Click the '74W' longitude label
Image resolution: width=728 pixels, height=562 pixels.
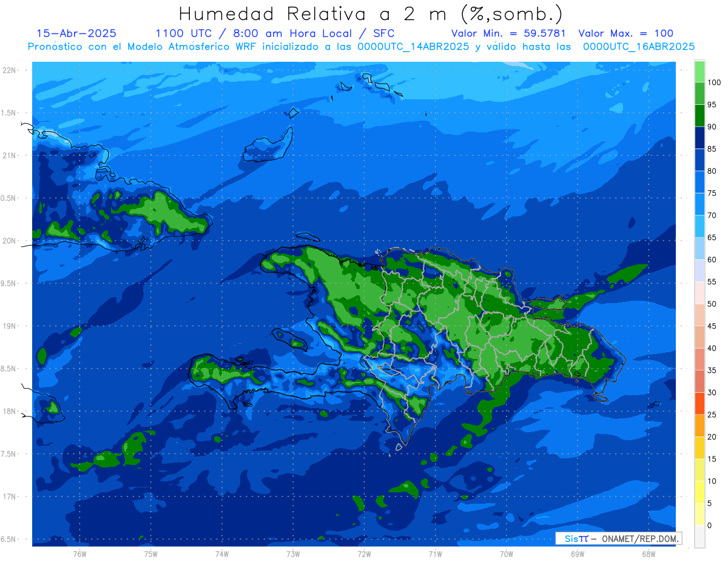tap(222, 554)
